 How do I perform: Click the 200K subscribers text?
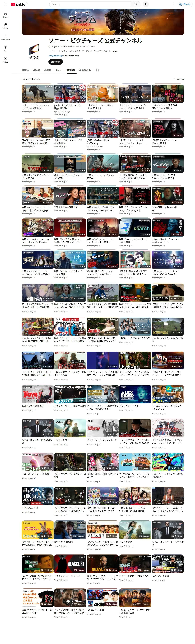(75, 47)
